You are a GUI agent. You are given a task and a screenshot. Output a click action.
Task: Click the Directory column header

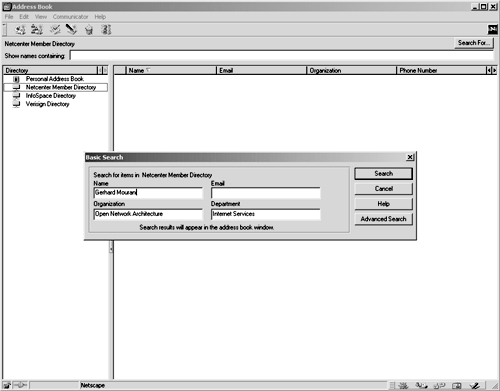tap(50, 70)
